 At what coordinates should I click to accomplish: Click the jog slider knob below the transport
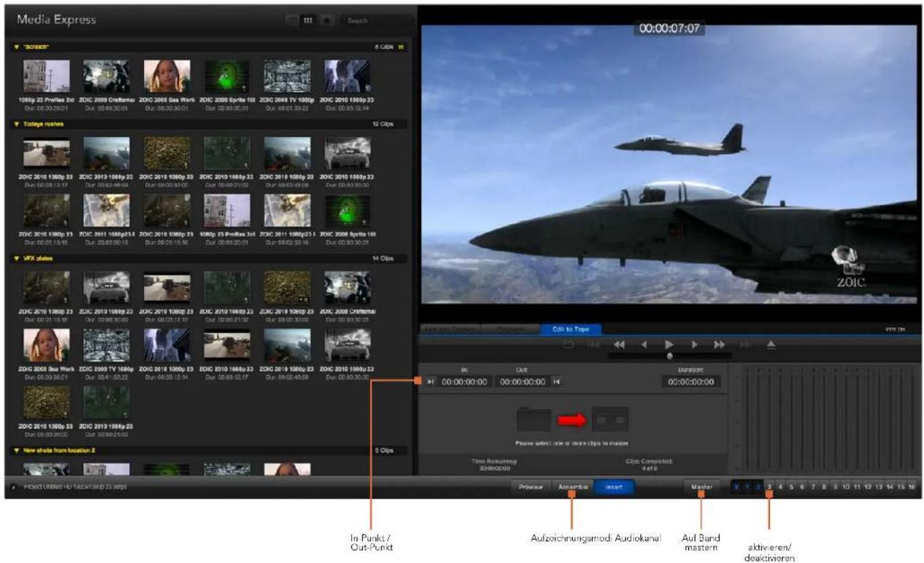point(669,356)
